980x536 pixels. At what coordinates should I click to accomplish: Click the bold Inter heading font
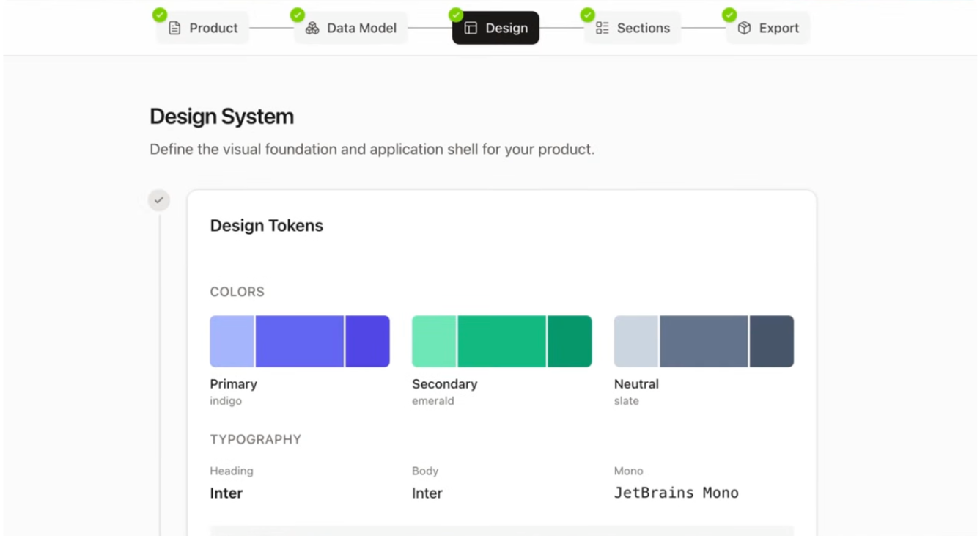(226, 493)
